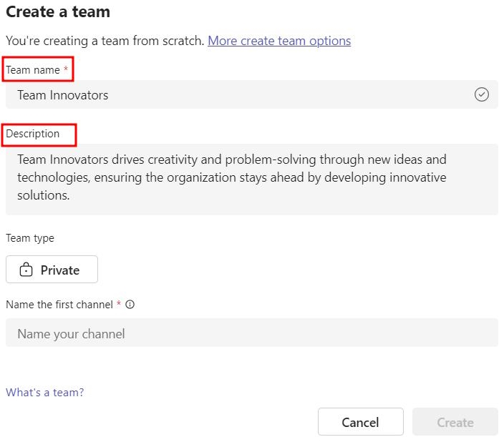Click the red asterisk beside Team name
This screenshot has width=504, height=442.
(66, 70)
